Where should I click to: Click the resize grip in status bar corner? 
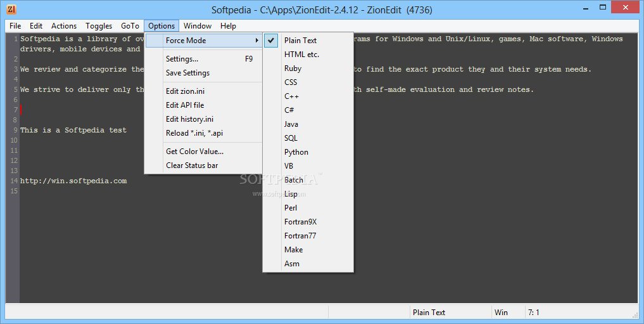[635, 315]
